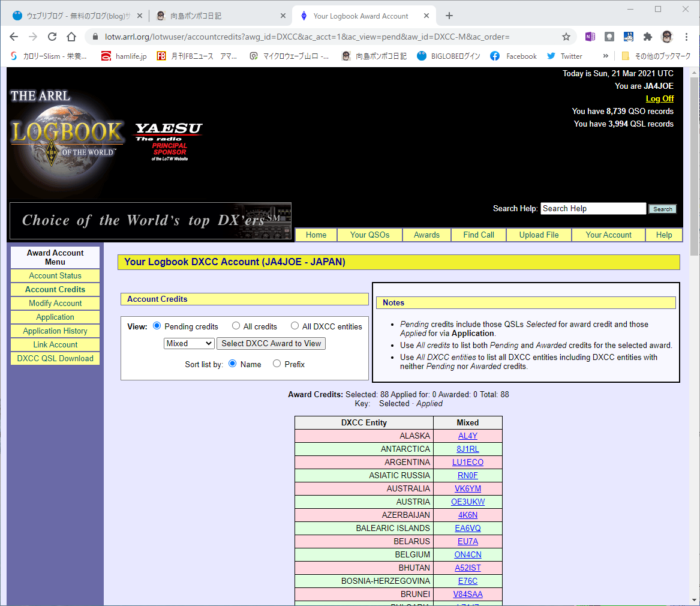The image size is (700, 606).
Task: Open the Twitter bookmark
Action: (564, 56)
